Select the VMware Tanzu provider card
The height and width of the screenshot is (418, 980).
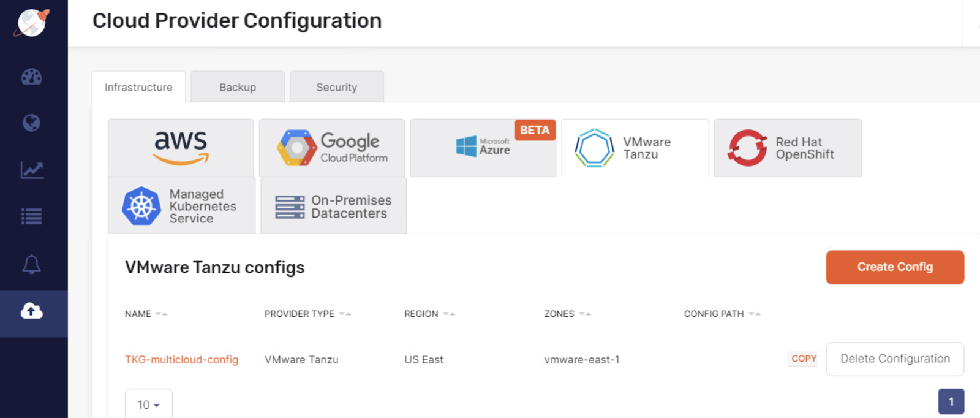tap(635, 148)
